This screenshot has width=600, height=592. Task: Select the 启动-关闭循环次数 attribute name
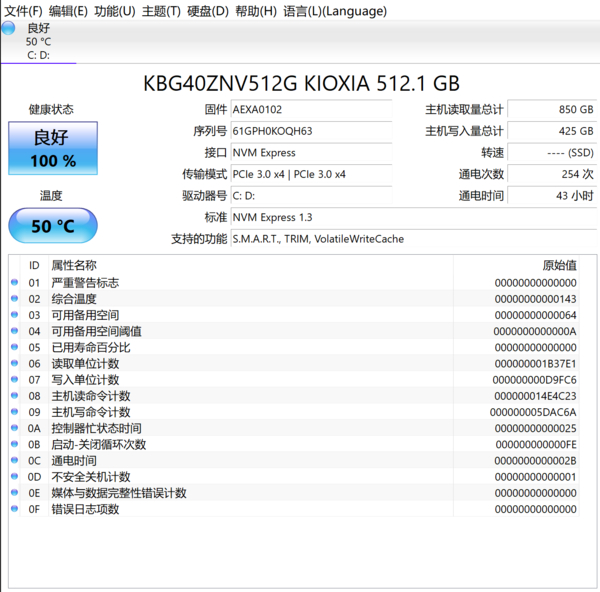99,444
